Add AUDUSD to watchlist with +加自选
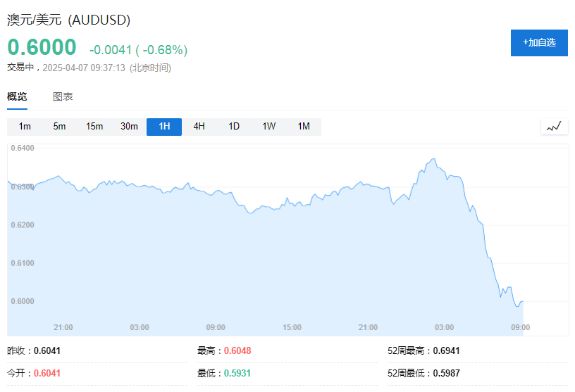The height and width of the screenshot is (392, 575). 539,43
